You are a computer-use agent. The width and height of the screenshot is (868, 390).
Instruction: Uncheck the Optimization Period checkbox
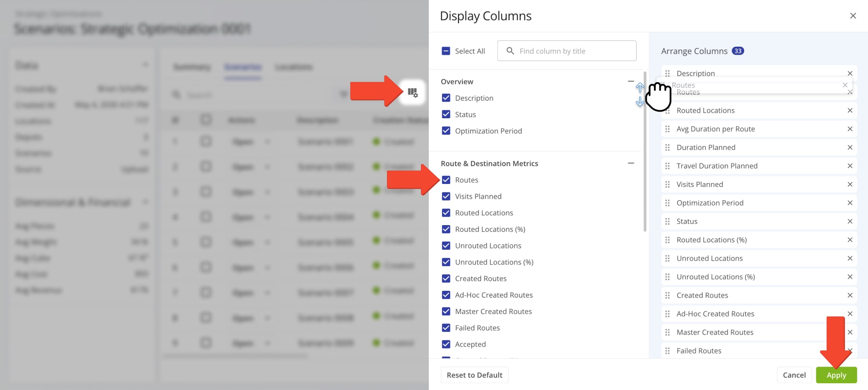pos(446,131)
